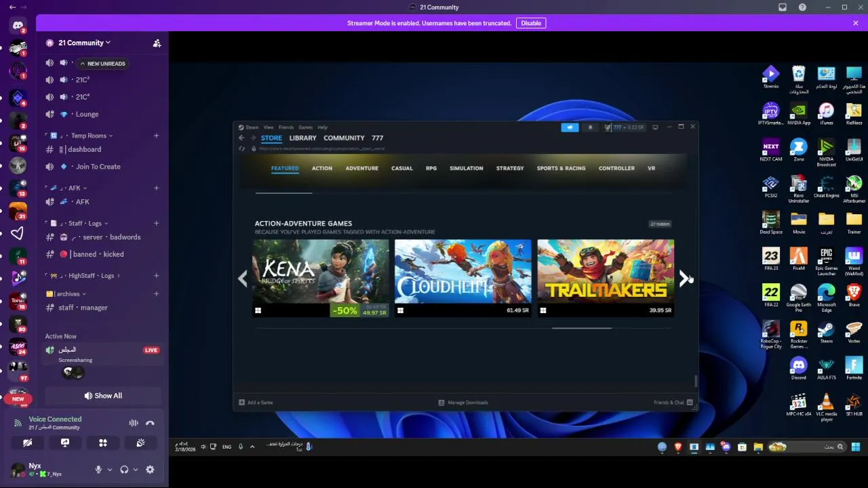This screenshot has width=868, height=488.
Task: Open headphones output options arrow
Action: (x=136, y=470)
